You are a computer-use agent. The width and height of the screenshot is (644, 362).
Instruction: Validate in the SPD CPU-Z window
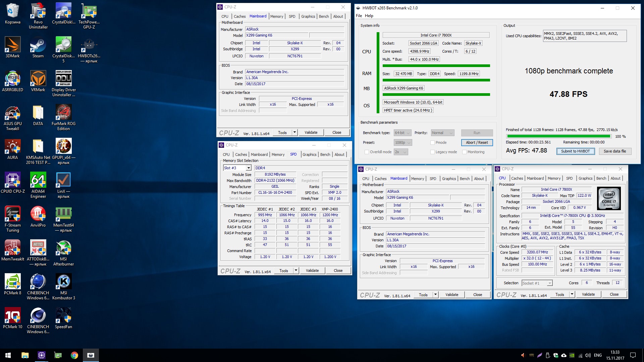(x=312, y=270)
